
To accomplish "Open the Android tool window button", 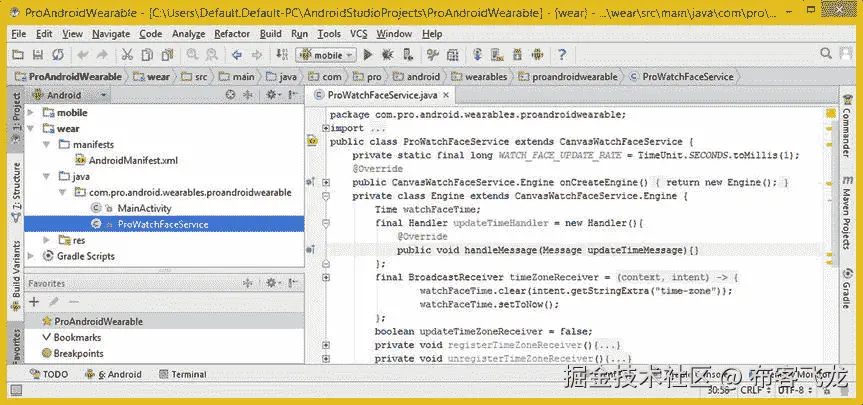I will click(x=113, y=374).
